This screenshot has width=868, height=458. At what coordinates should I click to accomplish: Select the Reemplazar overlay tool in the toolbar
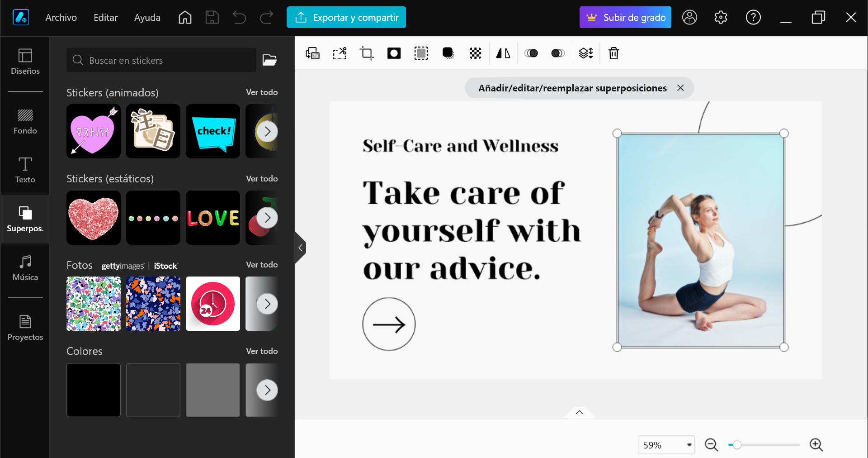312,53
